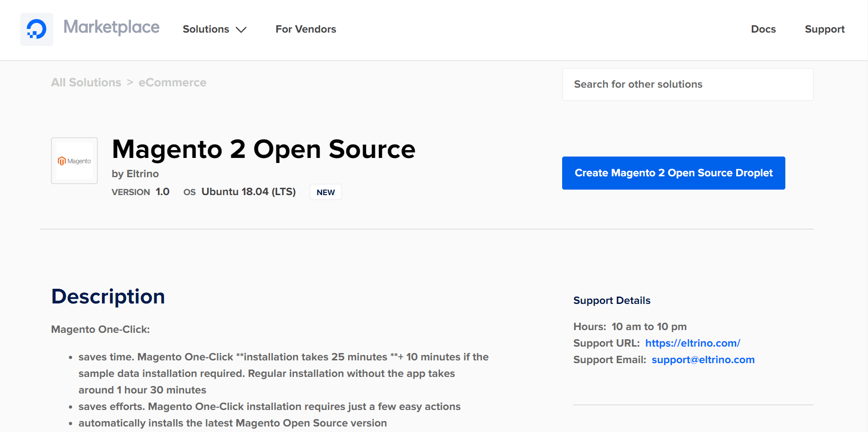The height and width of the screenshot is (432, 868).
Task: Click the support@eltrino.com email link
Action: pos(703,360)
